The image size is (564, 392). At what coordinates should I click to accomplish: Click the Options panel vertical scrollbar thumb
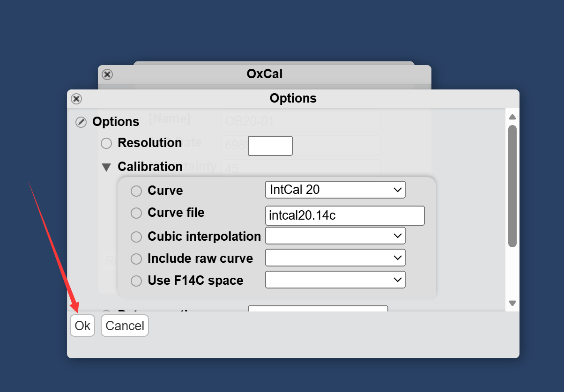[x=512, y=185]
